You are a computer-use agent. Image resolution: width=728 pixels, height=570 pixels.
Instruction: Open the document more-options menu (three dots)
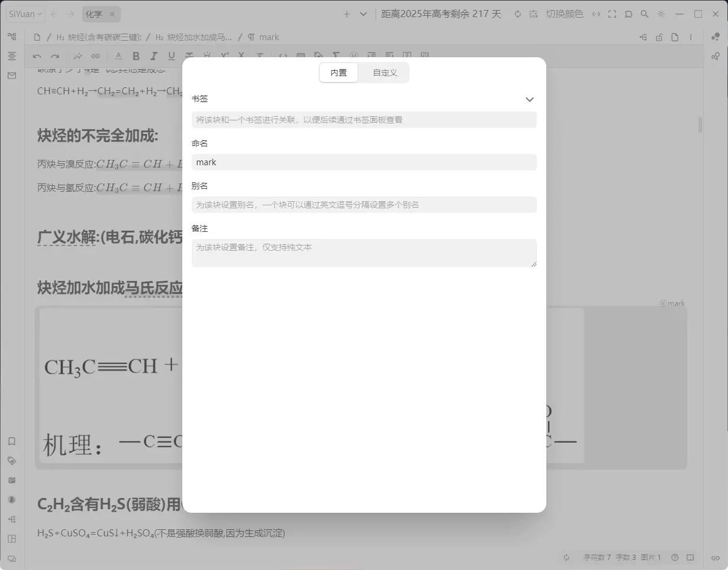(691, 37)
